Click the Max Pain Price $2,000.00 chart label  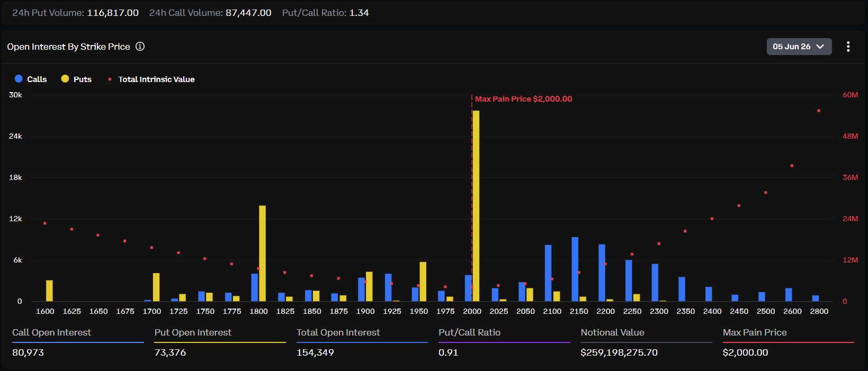(x=523, y=99)
